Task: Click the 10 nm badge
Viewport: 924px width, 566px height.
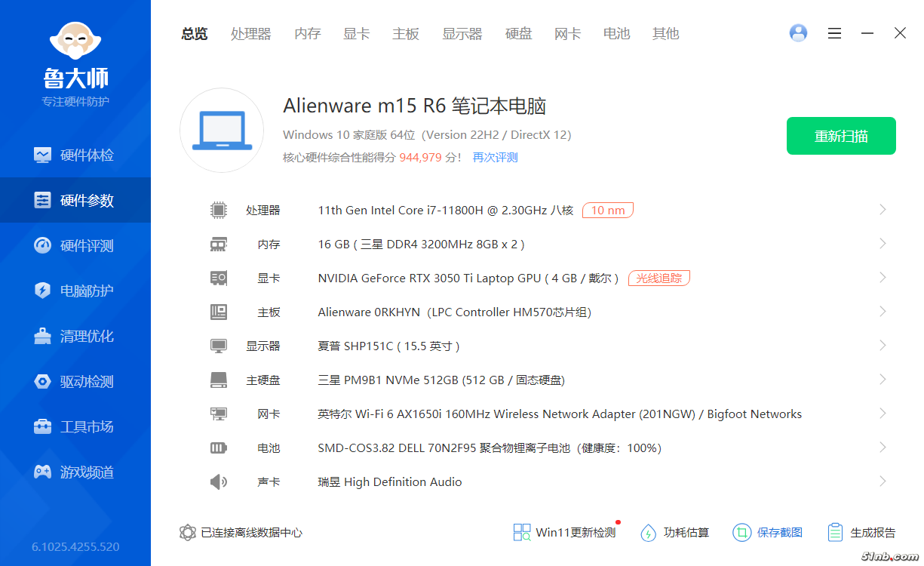Action: [608, 211]
